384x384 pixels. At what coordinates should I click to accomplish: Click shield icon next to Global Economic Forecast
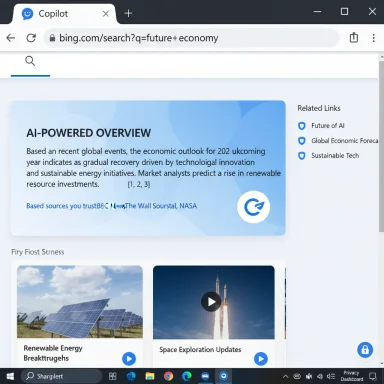coord(302,141)
